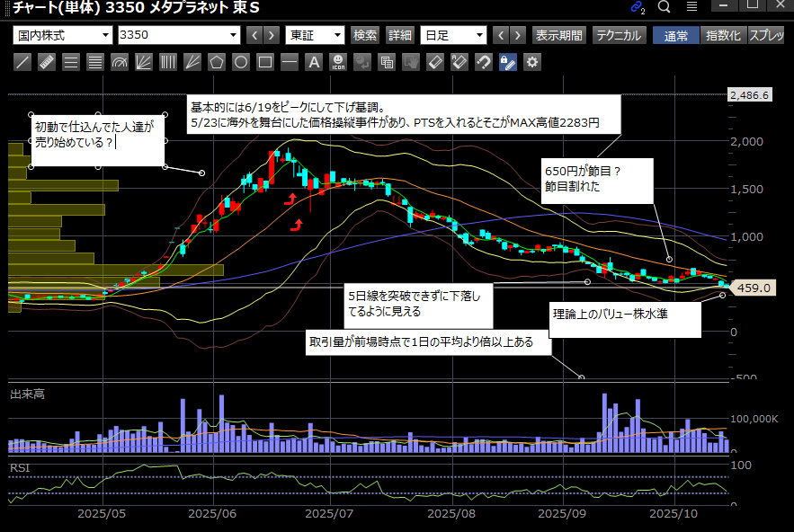
Task: Click the greyed-out undo history icon
Action: click(x=362, y=62)
